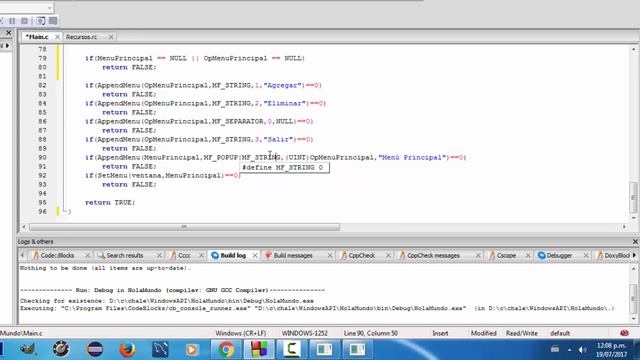Close the left management panel
This screenshot has width=640, height=360.
click(9, 33)
